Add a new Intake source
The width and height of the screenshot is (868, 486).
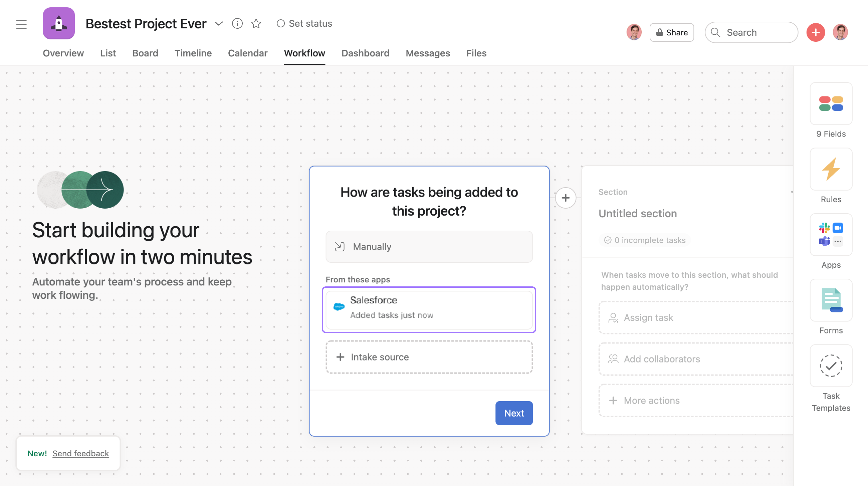click(429, 357)
